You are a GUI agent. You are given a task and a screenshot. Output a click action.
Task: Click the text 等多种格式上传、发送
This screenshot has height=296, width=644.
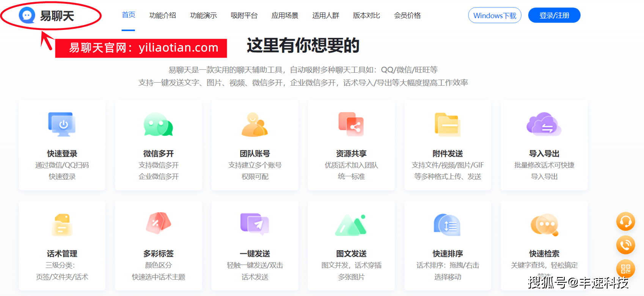[448, 177]
